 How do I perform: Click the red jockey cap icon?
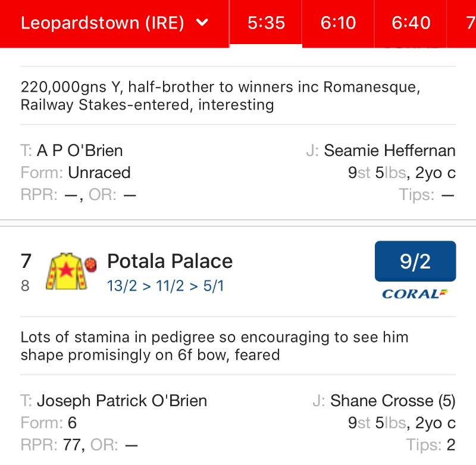(x=92, y=264)
